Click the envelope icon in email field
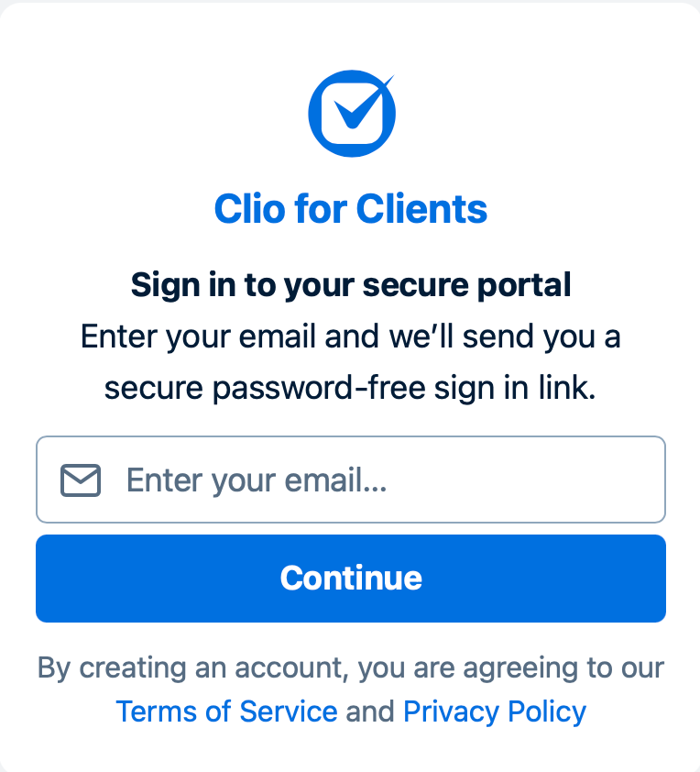 (81, 480)
